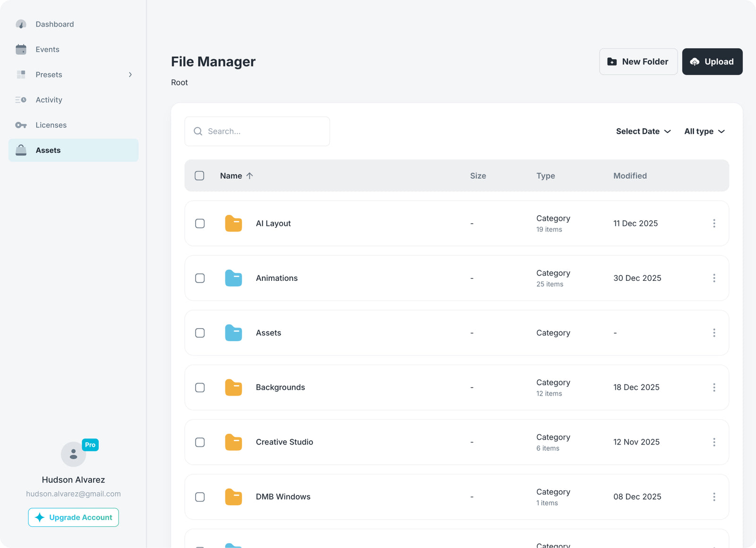The width and height of the screenshot is (756, 548).
Task: Select the Backgrounds row checkbox
Action: [200, 387]
